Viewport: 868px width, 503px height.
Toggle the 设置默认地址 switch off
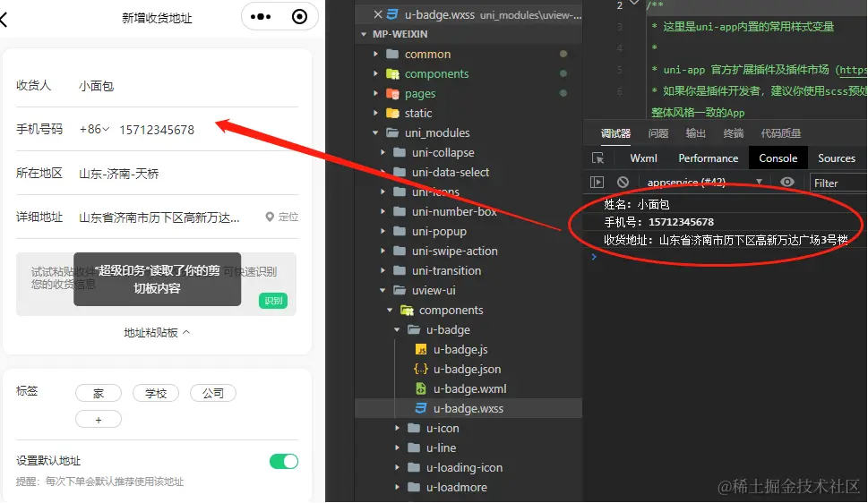[284, 461]
